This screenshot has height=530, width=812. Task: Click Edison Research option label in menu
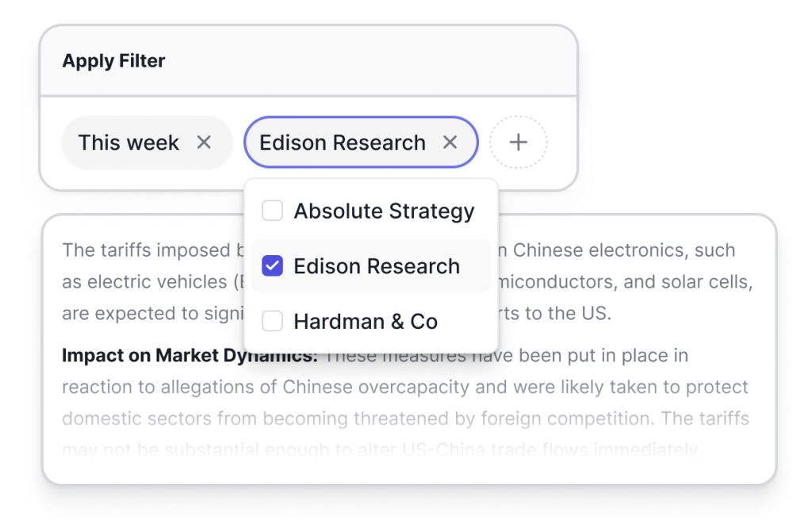point(377,266)
